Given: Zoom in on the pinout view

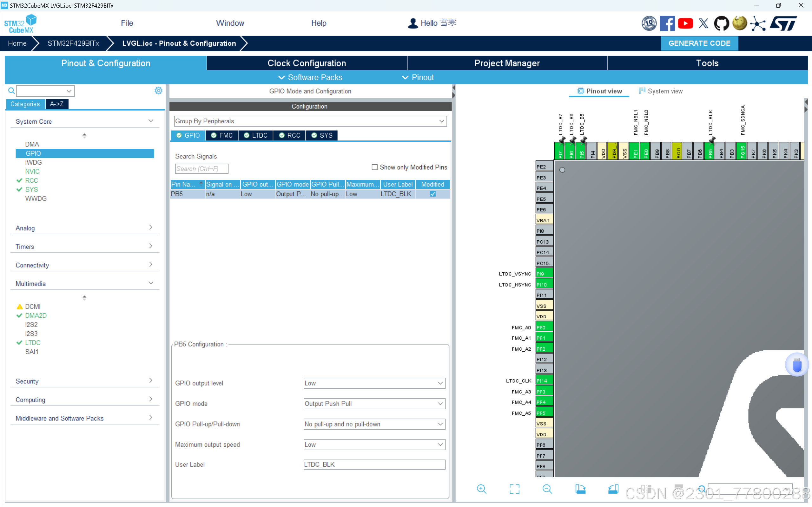Looking at the screenshot, I should point(481,489).
